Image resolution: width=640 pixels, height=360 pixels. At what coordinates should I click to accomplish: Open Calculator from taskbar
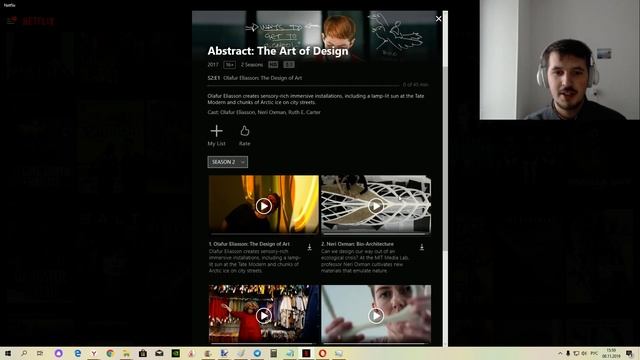273,353
